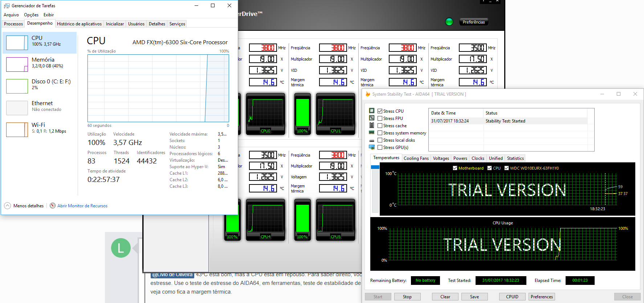Click the CPUID button in AIDA64
This screenshot has height=303, width=644.
tap(512, 297)
